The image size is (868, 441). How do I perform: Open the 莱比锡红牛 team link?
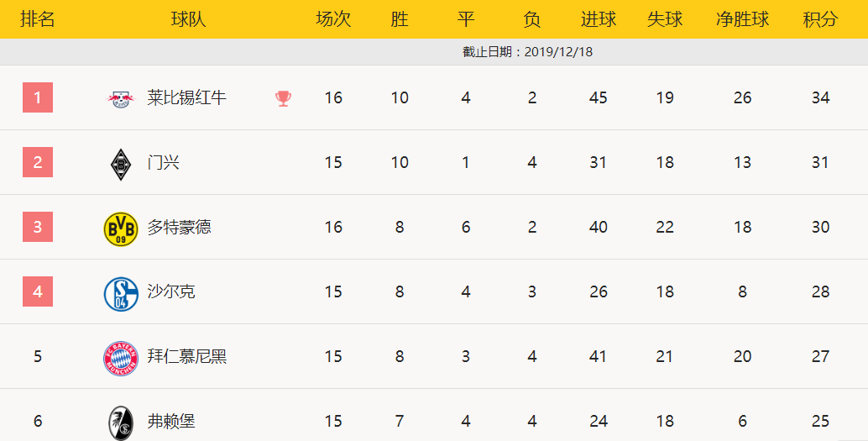186,97
